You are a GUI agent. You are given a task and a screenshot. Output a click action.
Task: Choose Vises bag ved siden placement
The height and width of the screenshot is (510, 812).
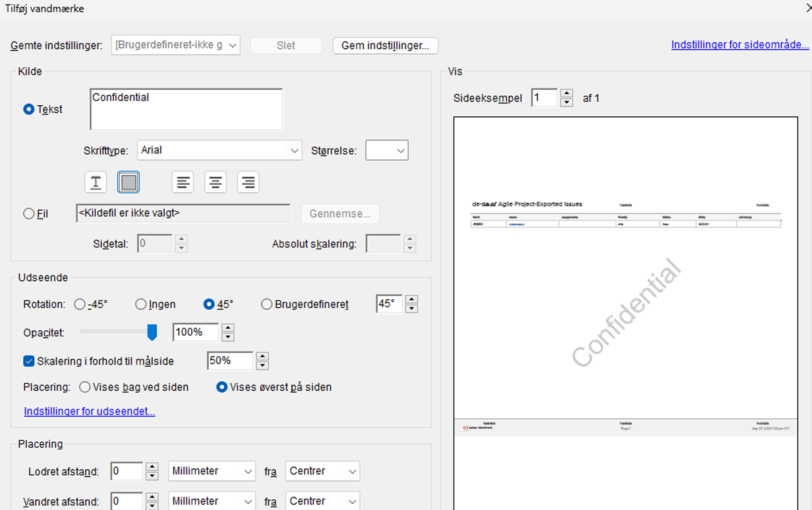tap(85, 387)
